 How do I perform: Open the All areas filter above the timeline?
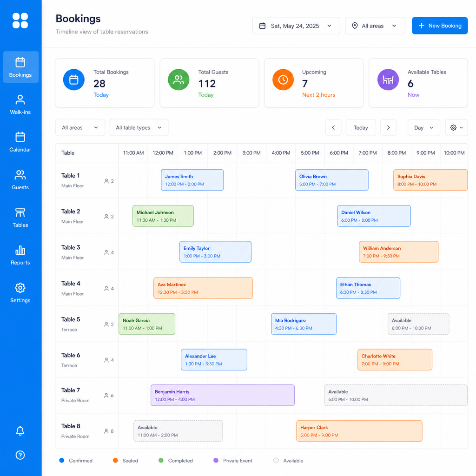pos(80,127)
